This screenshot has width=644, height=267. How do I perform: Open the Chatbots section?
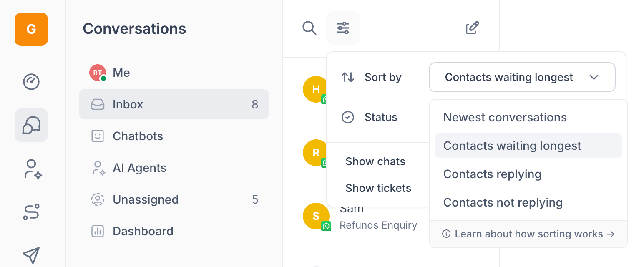click(x=138, y=136)
